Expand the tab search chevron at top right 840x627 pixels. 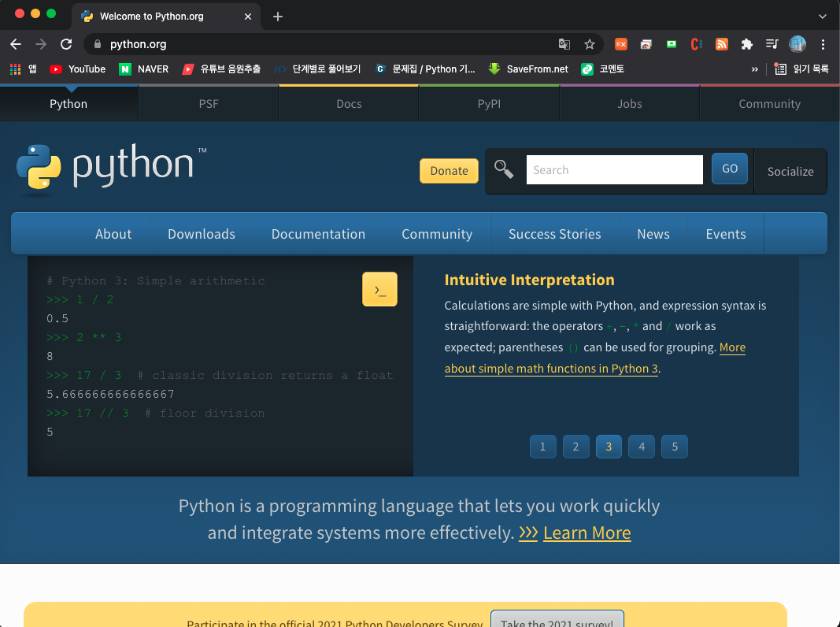click(x=823, y=17)
